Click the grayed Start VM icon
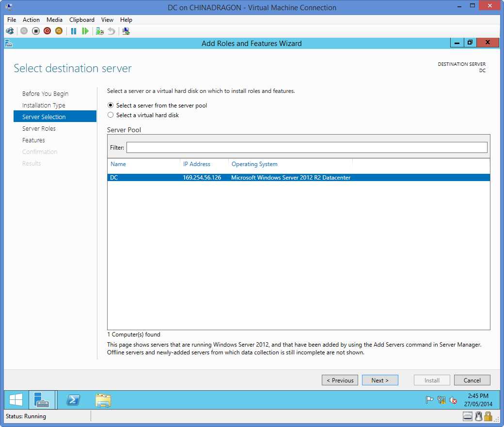The height and width of the screenshot is (427, 504). (x=24, y=31)
